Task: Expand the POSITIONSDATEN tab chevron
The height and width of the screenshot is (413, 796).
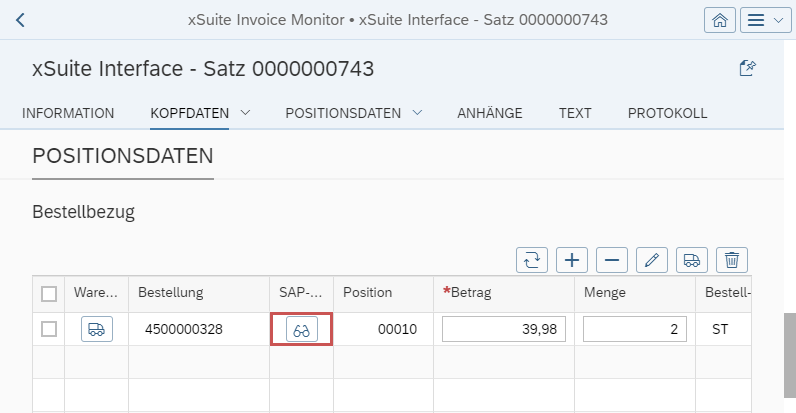Action: (x=417, y=113)
